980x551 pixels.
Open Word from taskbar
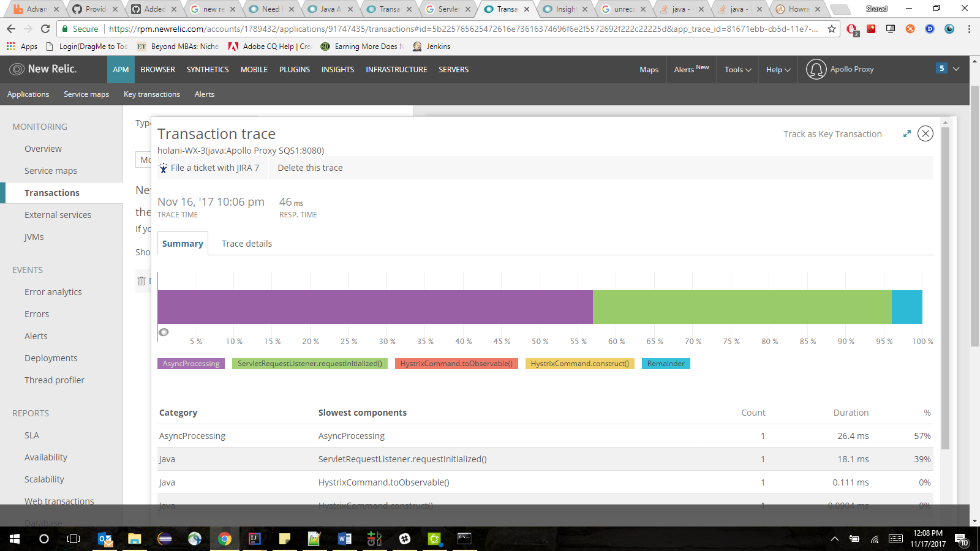pos(344,539)
